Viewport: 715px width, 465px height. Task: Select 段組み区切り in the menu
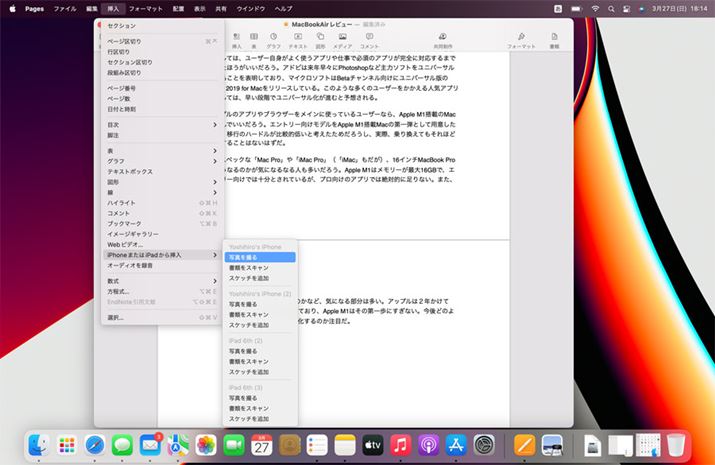161,72
